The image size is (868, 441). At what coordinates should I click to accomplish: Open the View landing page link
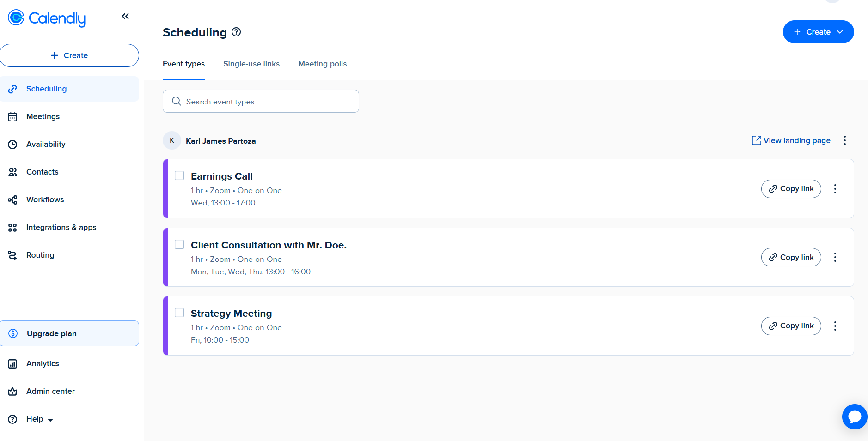pos(791,140)
